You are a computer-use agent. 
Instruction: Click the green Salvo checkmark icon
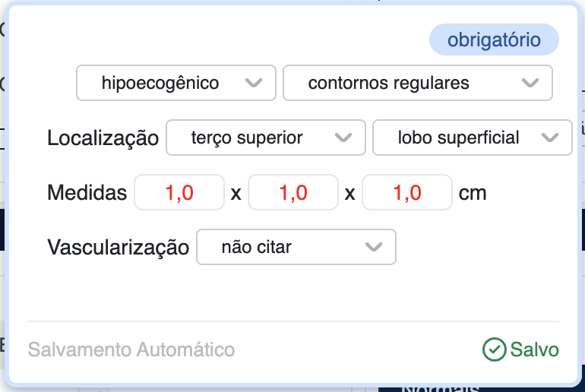coord(494,349)
